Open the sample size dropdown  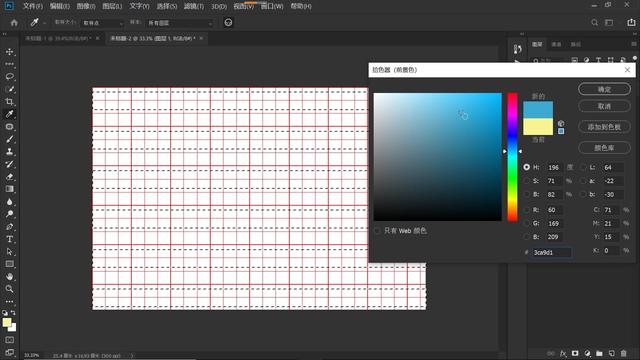pos(102,23)
